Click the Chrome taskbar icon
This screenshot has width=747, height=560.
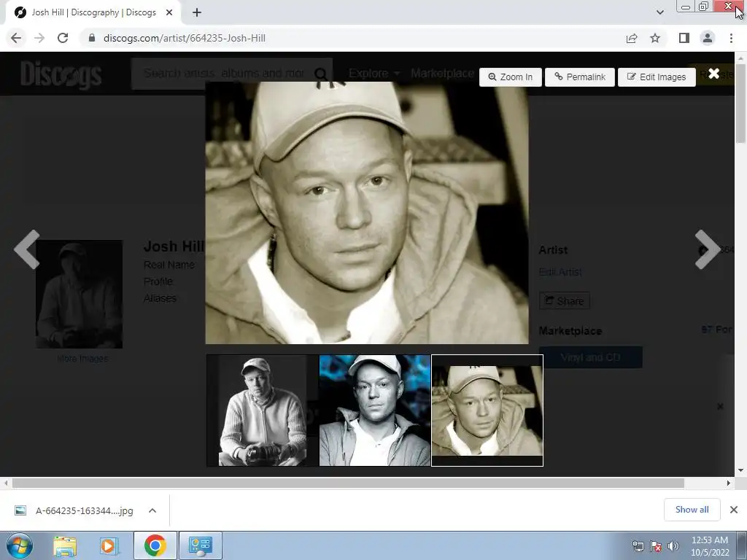click(155, 545)
